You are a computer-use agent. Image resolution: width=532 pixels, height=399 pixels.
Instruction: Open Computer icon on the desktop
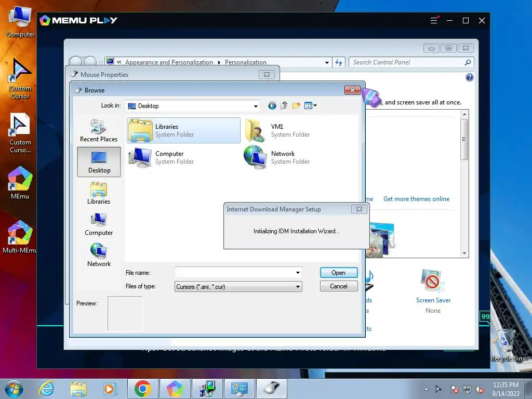click(x=20, y=22)
